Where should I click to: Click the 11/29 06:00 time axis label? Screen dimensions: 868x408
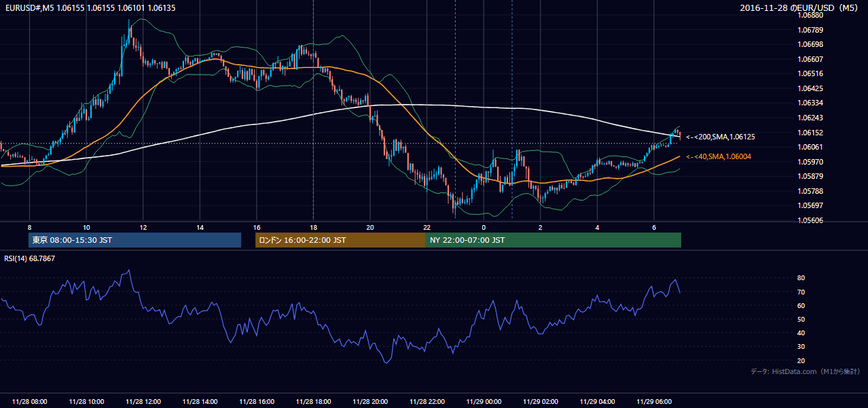point(653,402)
